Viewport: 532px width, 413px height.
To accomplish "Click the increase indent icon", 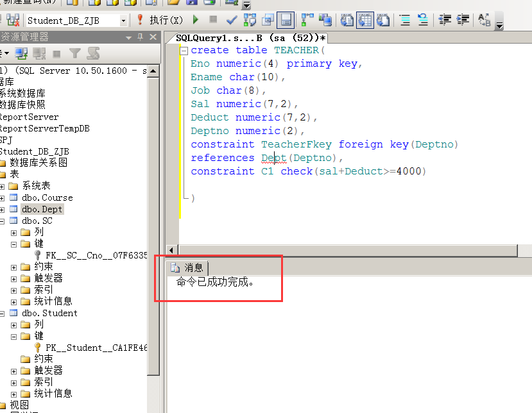I will click(x=463, y=20).
